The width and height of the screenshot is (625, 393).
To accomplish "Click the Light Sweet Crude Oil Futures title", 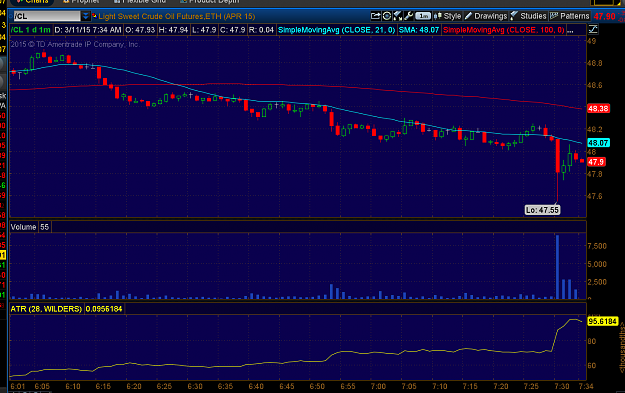I will click(x=177, y=16).
